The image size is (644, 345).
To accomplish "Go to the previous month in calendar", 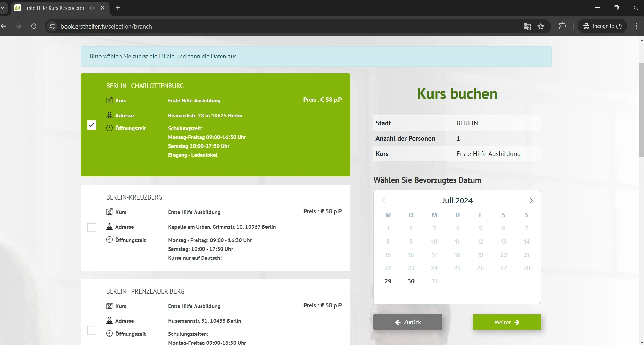I will click(384, 201).
